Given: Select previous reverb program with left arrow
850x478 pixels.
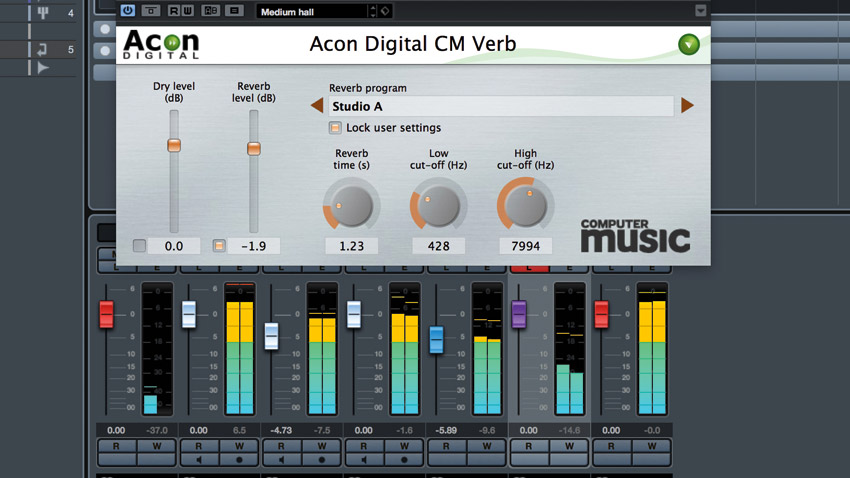Looking at the screenshot, I should point(317,105).
